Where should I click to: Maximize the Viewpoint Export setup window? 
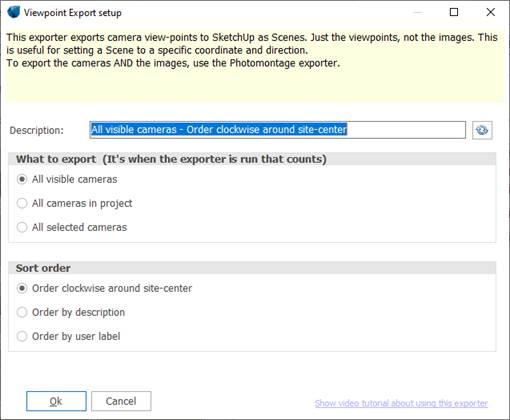point(454,12)
